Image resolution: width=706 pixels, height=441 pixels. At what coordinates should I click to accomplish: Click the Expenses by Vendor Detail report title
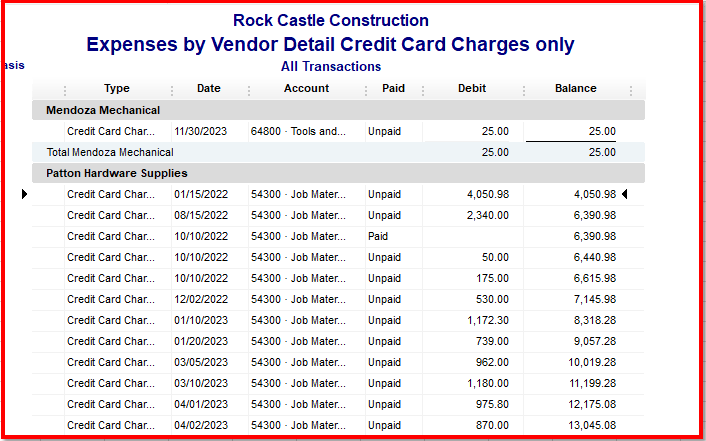[330, 44]
